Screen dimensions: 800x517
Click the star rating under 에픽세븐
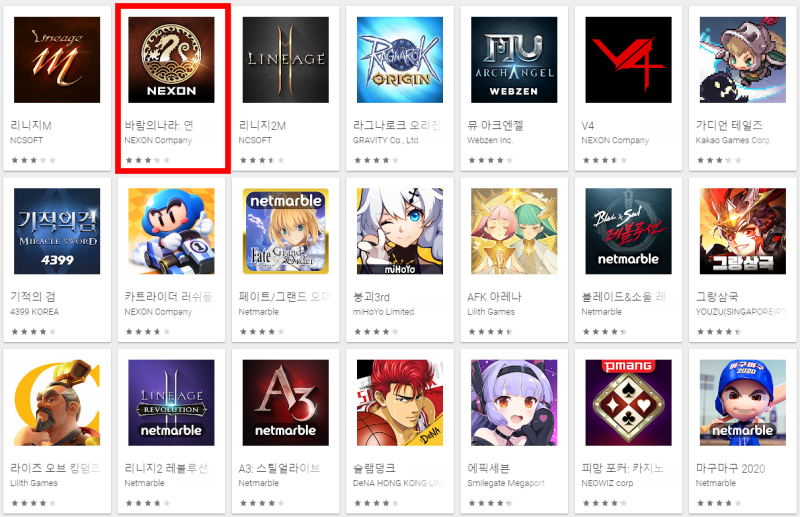point(490,503)
